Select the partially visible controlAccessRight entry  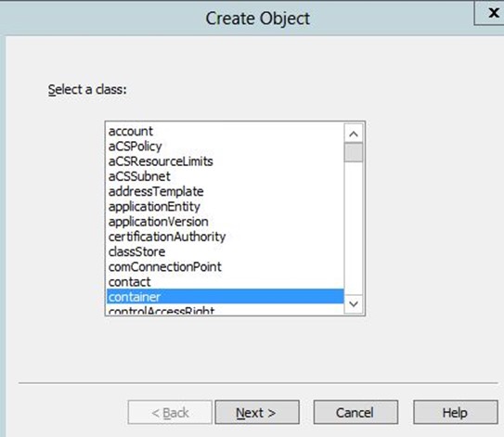[225, 310]
